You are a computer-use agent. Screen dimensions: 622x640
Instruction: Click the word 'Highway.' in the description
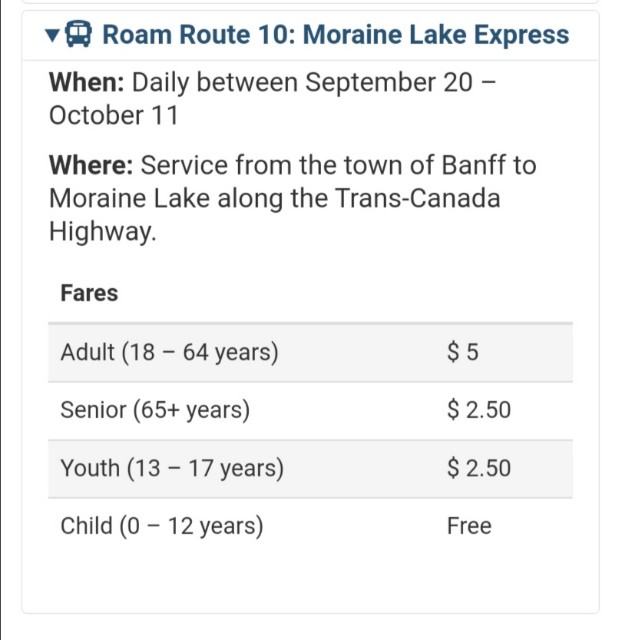click(x=103, y=232)
